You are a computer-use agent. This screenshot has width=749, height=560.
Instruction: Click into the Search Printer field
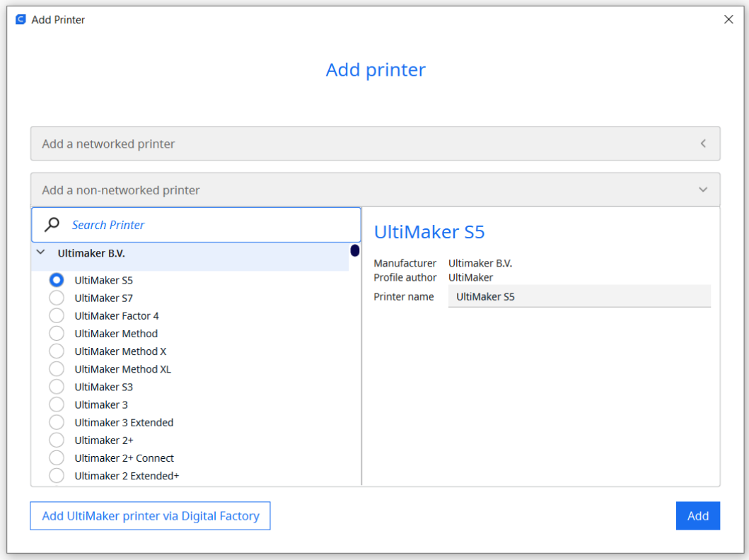click(212, 225)
